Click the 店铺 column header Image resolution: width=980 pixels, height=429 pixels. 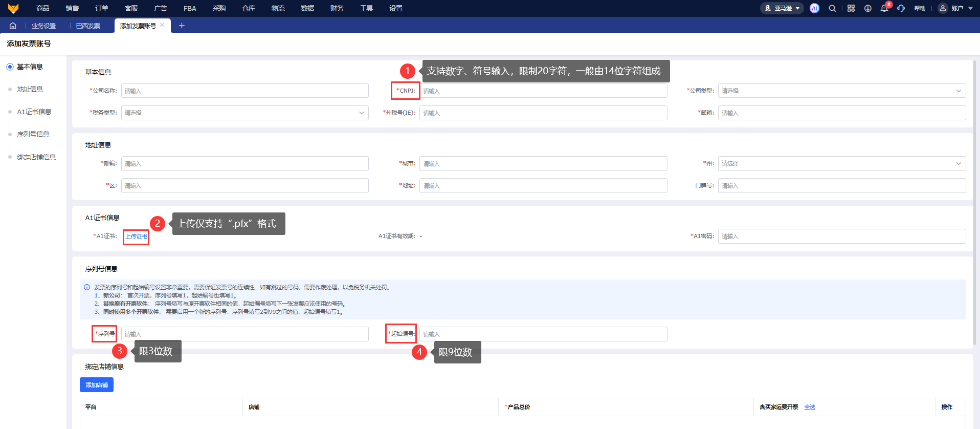click(254, 407)
